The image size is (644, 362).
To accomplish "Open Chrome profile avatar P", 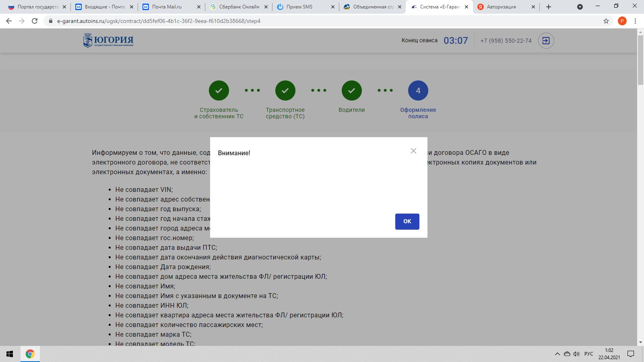I will [622, 21].
